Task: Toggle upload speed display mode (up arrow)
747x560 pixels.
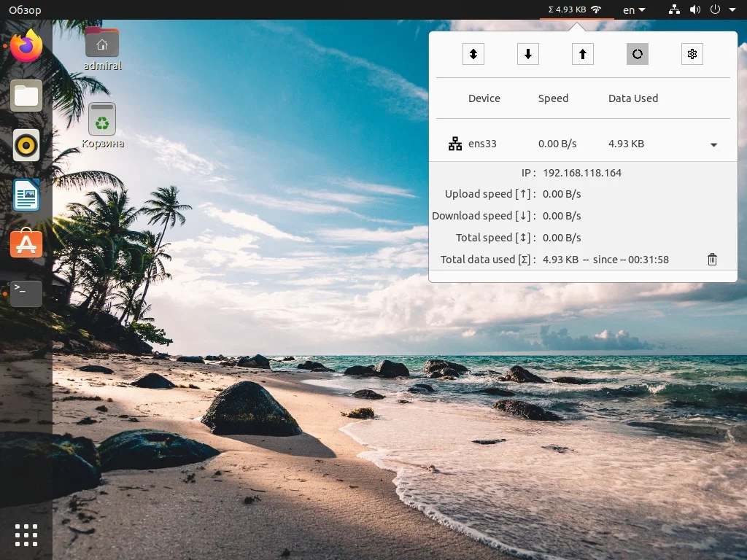Action: [x=582, y=53]
